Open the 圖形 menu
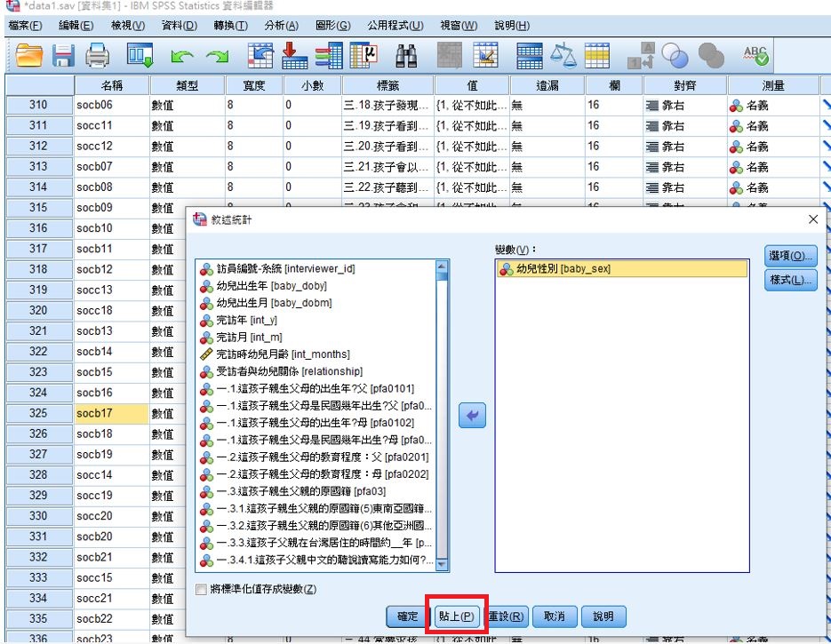This screenshot has width=831, height=644. (332, 25)
